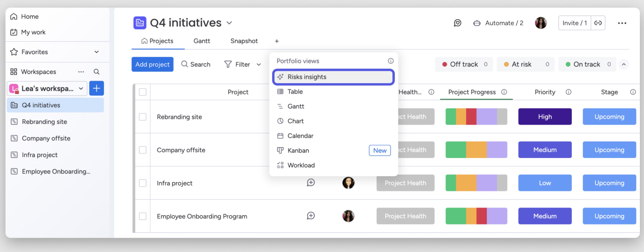Select Q4 initiatives in sidebar

click(55, 105)
